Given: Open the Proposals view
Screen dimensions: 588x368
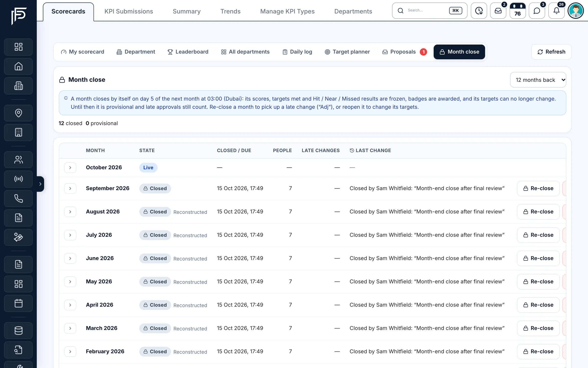Looking at the screenshot, I should pos(404,52).
